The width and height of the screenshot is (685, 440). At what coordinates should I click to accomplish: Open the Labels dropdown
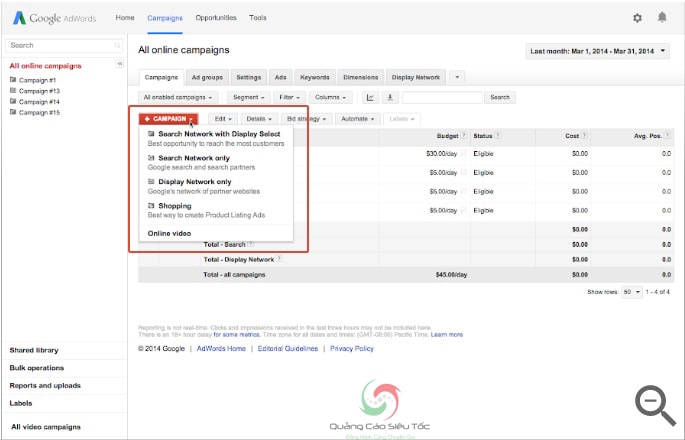[x=401, y=119]
